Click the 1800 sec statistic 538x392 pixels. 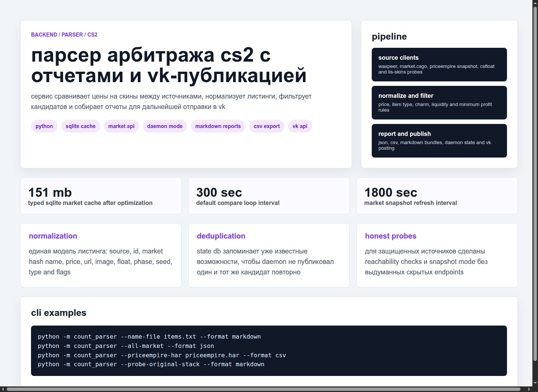click(391, 192)
